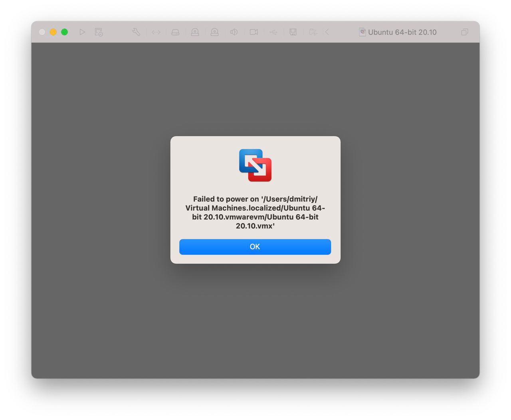Minimize the window with the yellow button
The width and height of the screenshot is (511, 420).
53,32
